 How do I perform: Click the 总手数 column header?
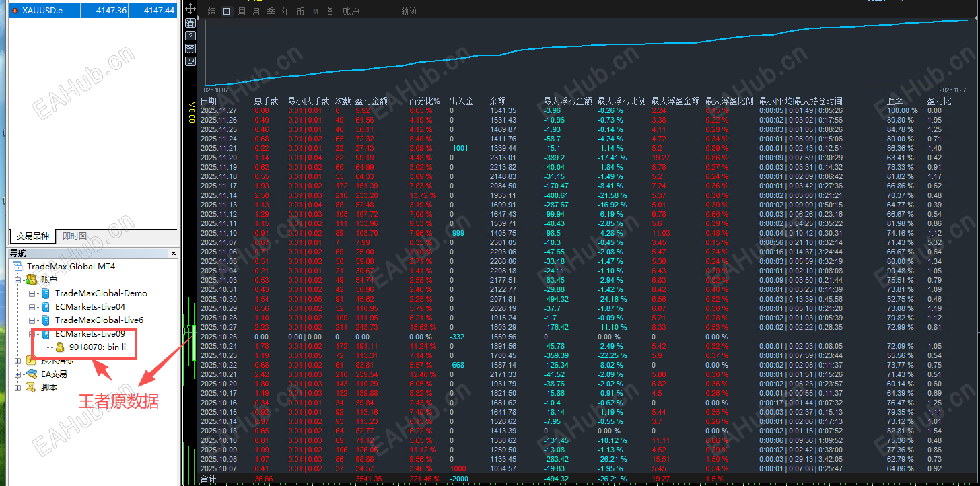pyautogui.click(x=266, y=101)
